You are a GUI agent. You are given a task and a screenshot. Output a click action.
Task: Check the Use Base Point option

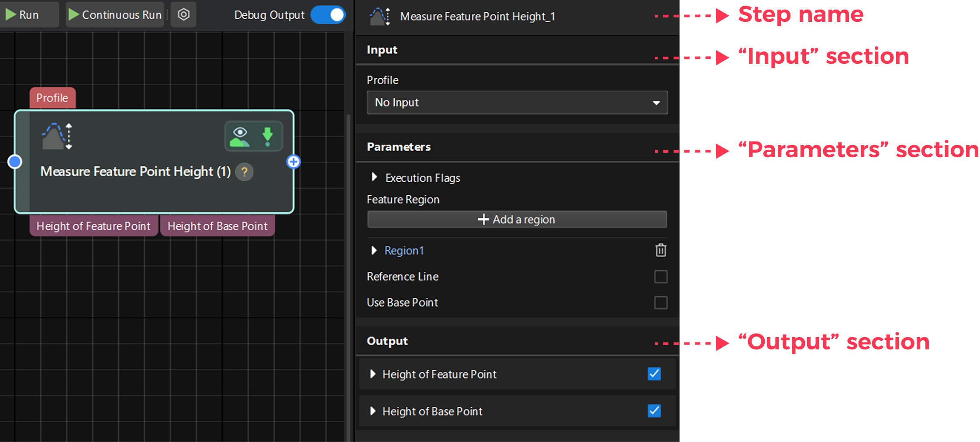[x=661, y=302]
